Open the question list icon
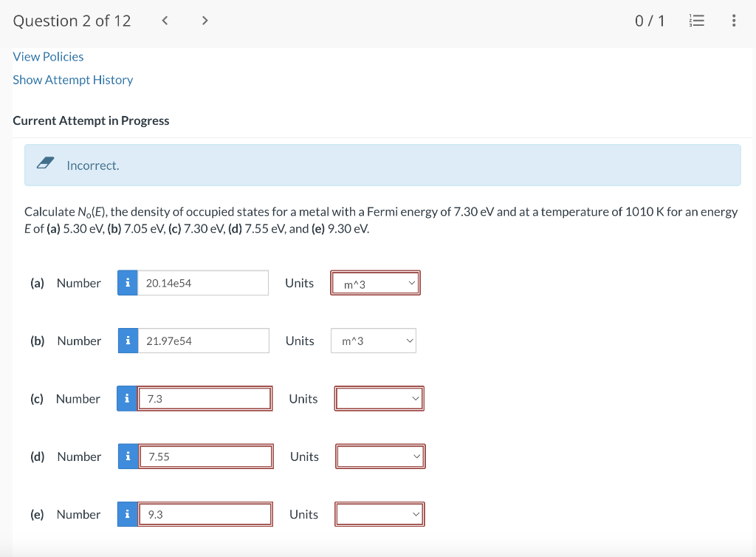This screenshot has height=557, width=756. click(x=696, y=21)
